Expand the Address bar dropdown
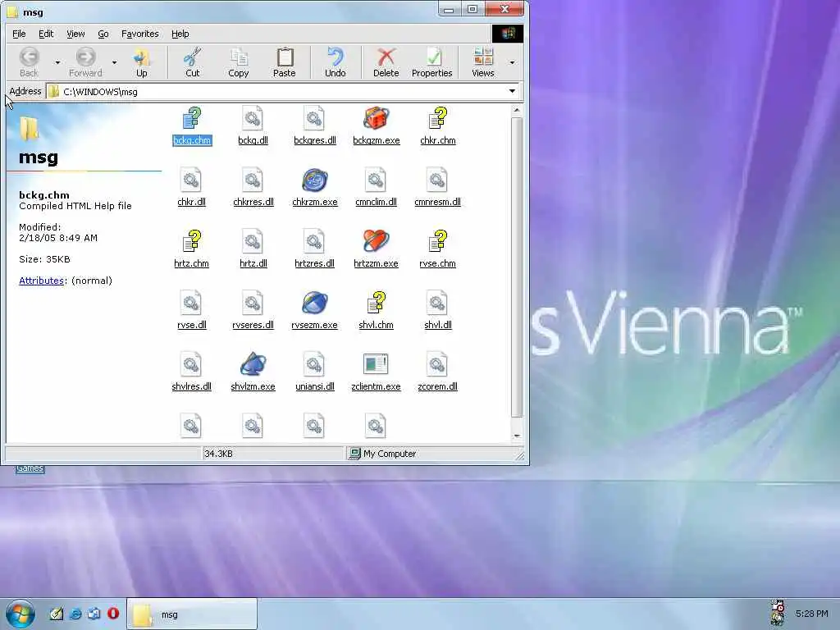Viewport: 840px width, 630px height. pyautogui.click(x=512, y=92)
